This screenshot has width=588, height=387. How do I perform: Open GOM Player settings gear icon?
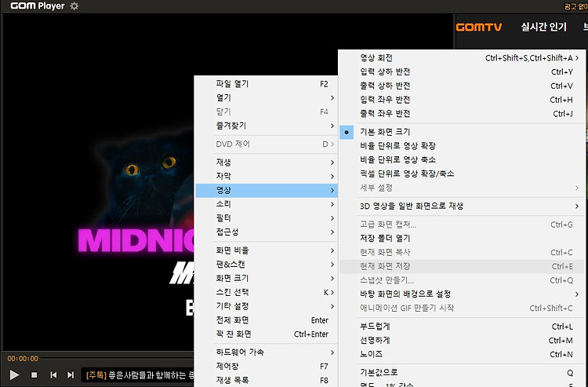74,6
